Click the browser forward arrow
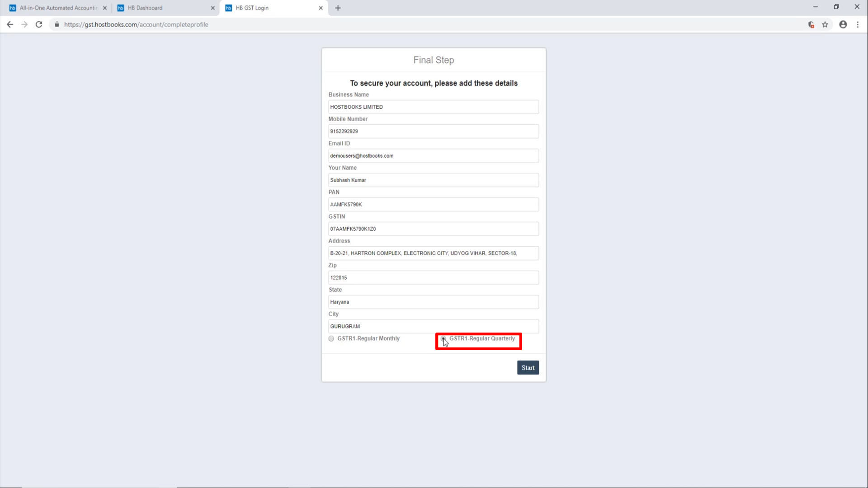Image resolution: width=868 pixels, height=488 pixels. [x=24, y=24]
